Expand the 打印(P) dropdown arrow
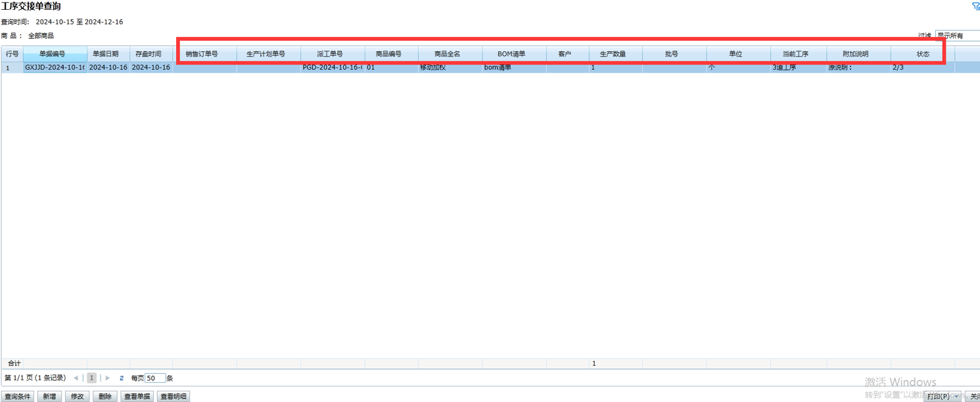980x402 pixels. 956,397
